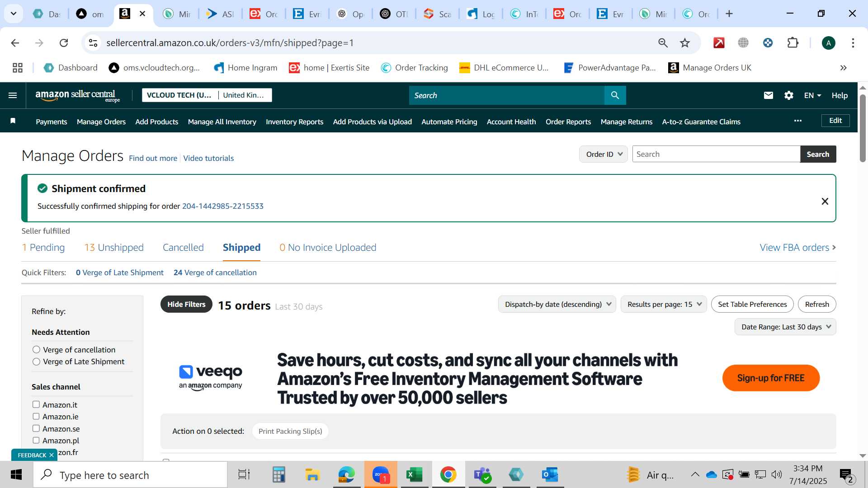Open the messages mail icon
Screen dimensions: 868x488
(768, 95)
